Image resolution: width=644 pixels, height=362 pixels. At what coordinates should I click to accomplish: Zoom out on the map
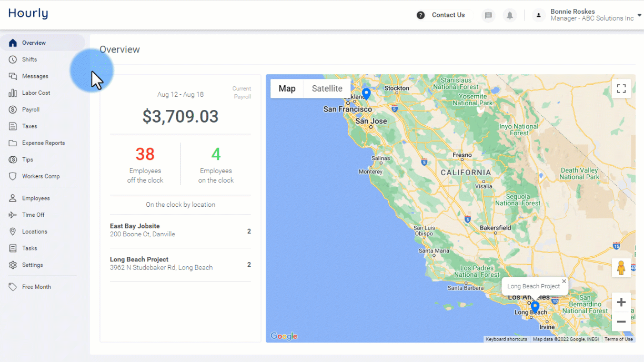(x=621, y=321)
